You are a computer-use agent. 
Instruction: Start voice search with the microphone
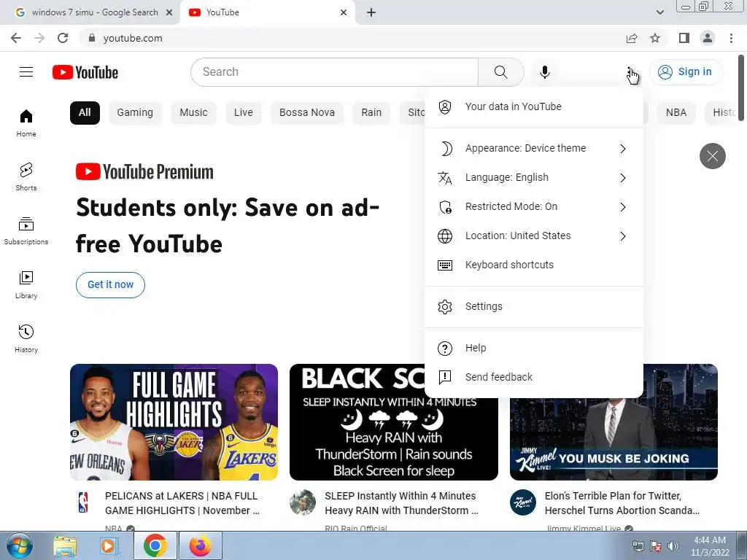tap(544, 72)
